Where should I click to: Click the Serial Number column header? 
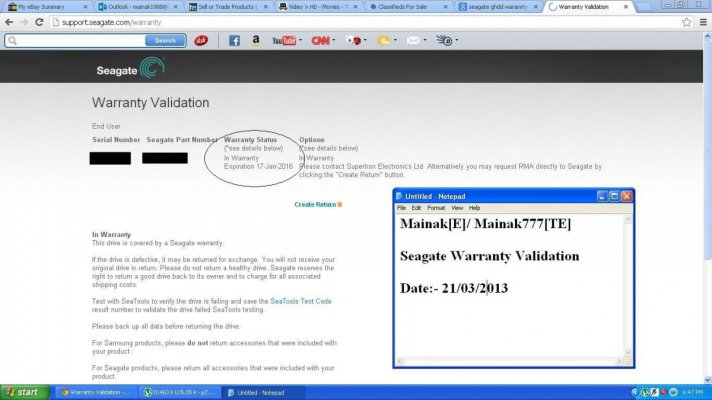tap(116, 140)
